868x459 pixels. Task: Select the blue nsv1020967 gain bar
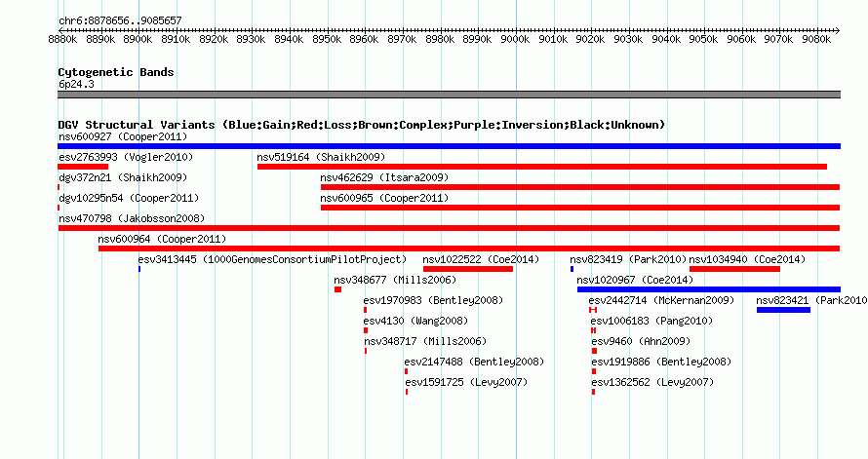pyautogui.click(x=709, y=289)
